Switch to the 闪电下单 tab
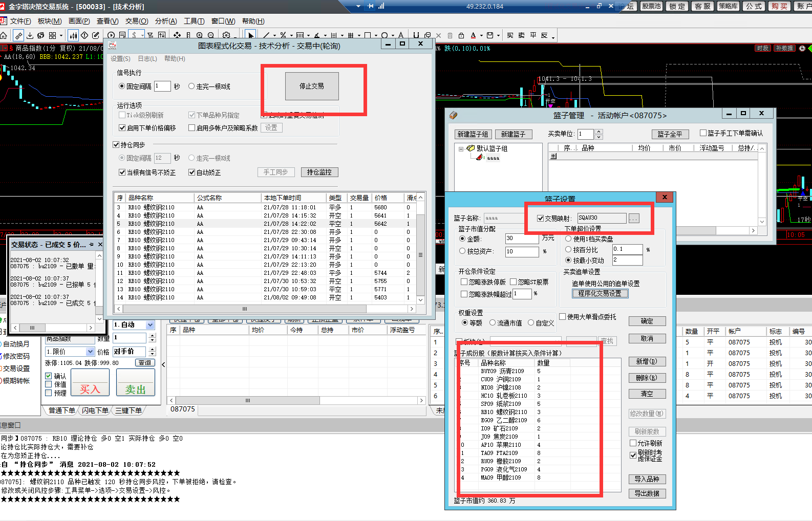The width and height of the screenshot is (812, 521). [x=95, y=410]
